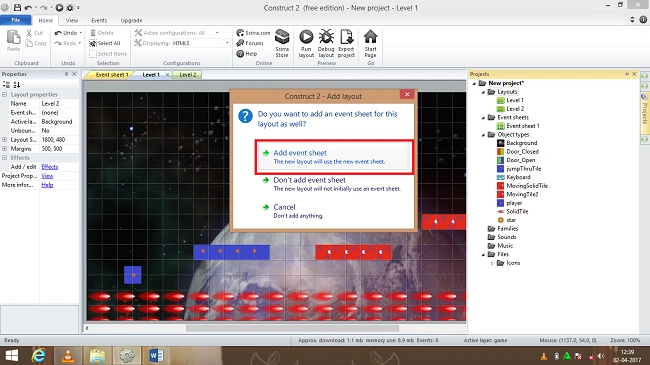
Task: Click the Debug layout bug icon
Action: coord(326,37)
